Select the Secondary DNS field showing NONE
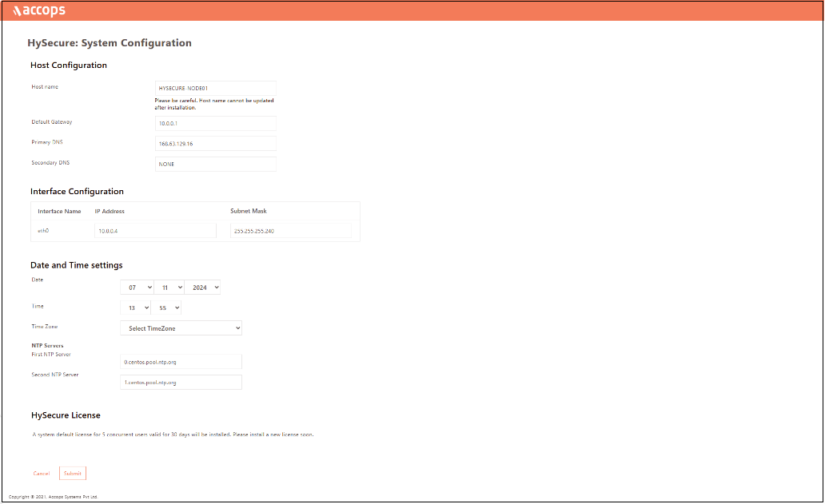 pyautogui.click(x=215, y=164)
